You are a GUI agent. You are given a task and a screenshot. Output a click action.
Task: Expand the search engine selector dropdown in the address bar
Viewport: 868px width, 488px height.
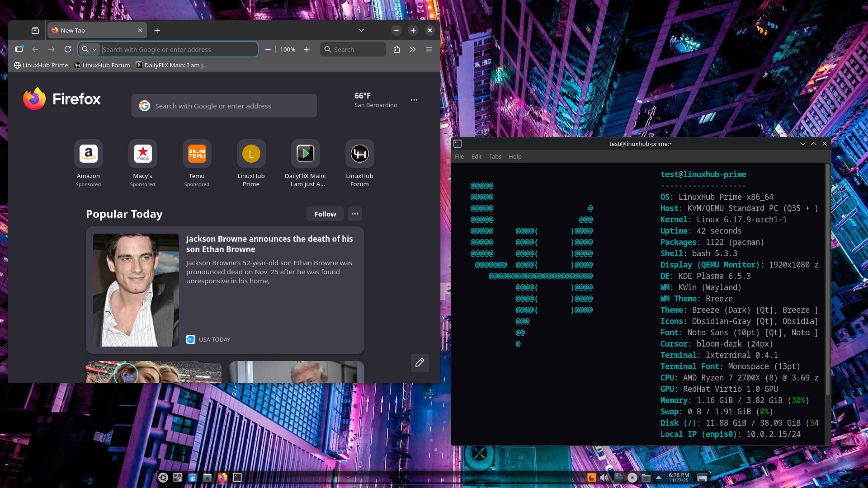(90, 49)
